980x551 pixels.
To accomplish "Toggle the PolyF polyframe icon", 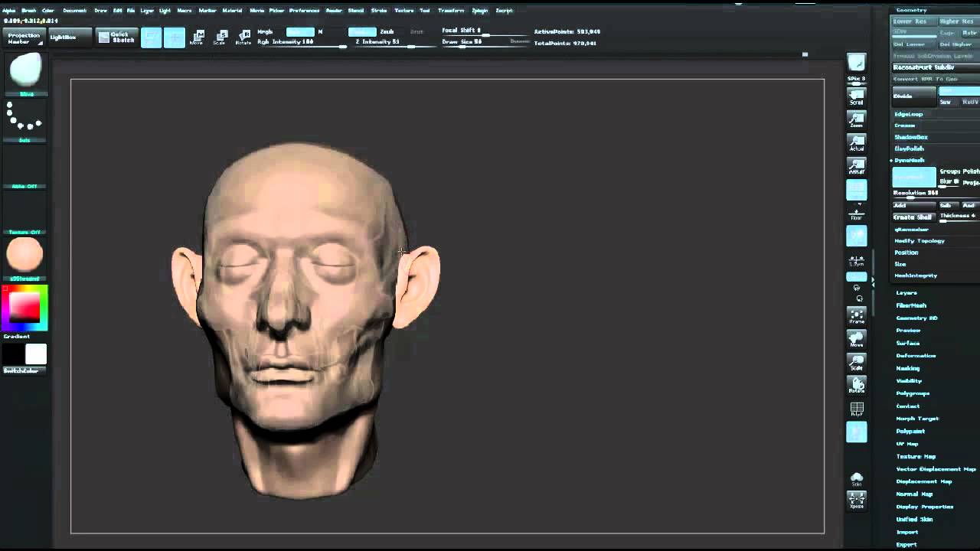I will 857,409.
